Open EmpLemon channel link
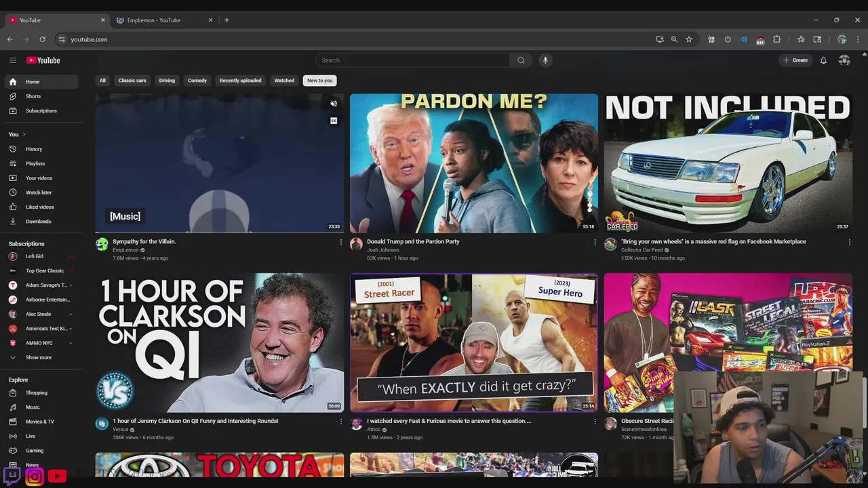 [x=125, y=250]
